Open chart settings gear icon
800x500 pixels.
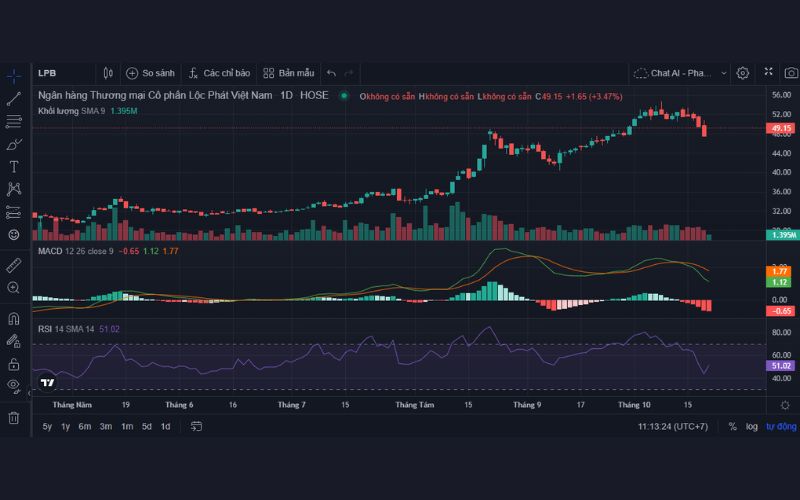743,73
